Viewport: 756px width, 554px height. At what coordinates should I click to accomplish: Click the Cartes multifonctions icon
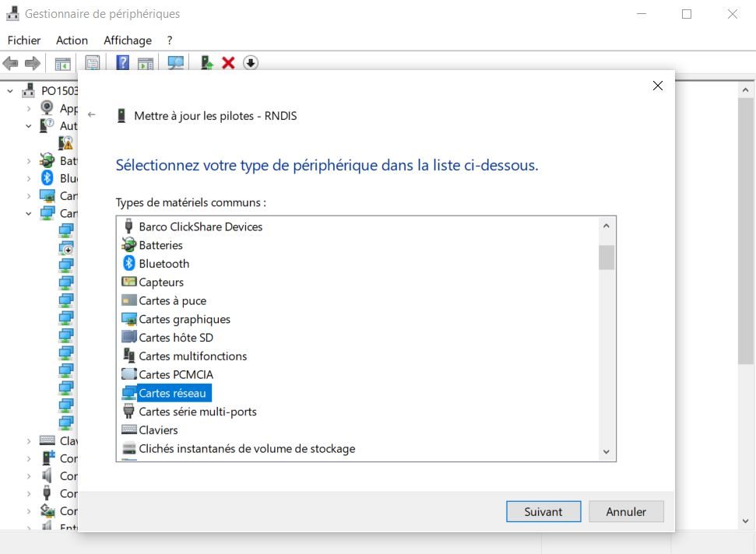[128, 356]
